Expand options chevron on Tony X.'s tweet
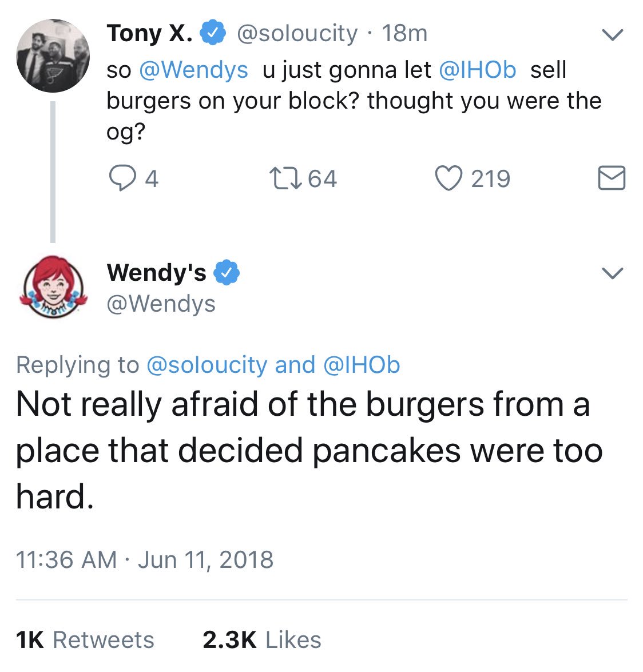 [x=612, y=34]
